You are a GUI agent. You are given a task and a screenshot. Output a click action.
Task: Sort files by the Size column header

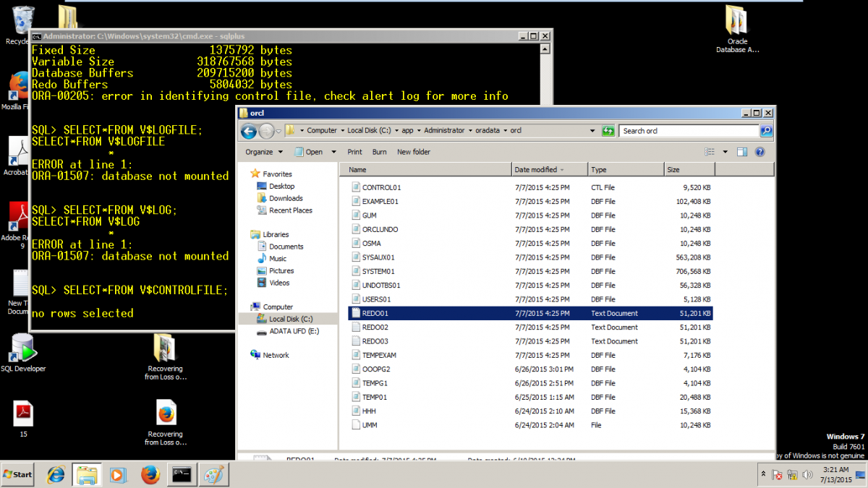(x=689, y=170)
